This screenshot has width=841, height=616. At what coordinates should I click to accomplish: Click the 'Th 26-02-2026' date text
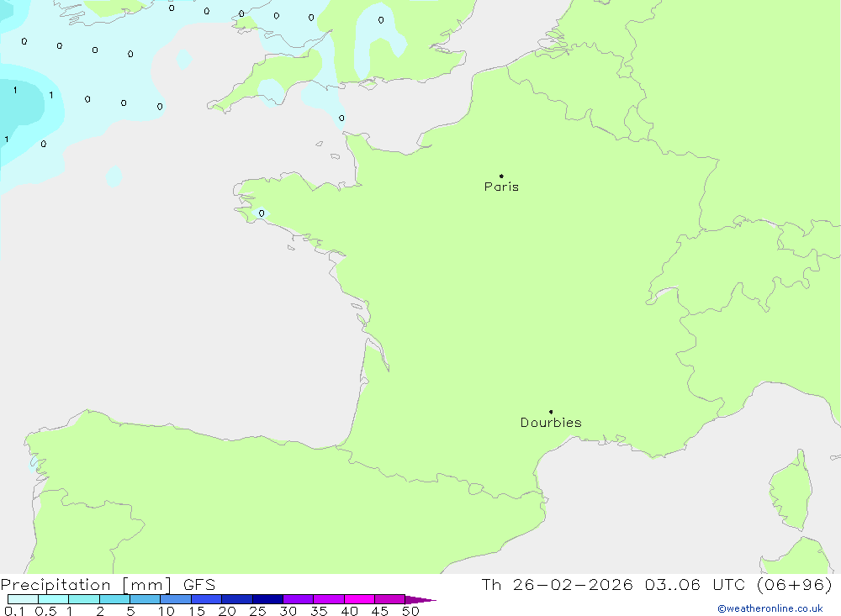pos(558,584)
